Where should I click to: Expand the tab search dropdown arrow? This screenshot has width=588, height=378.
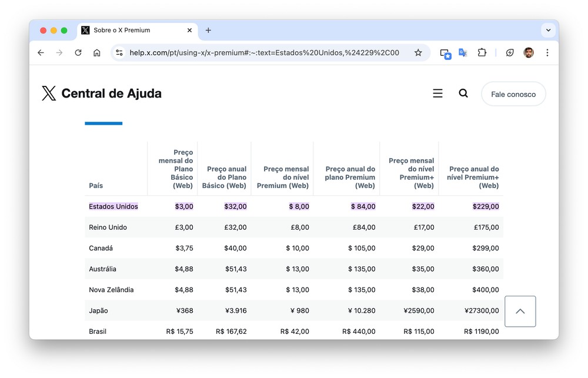[548, 31]
